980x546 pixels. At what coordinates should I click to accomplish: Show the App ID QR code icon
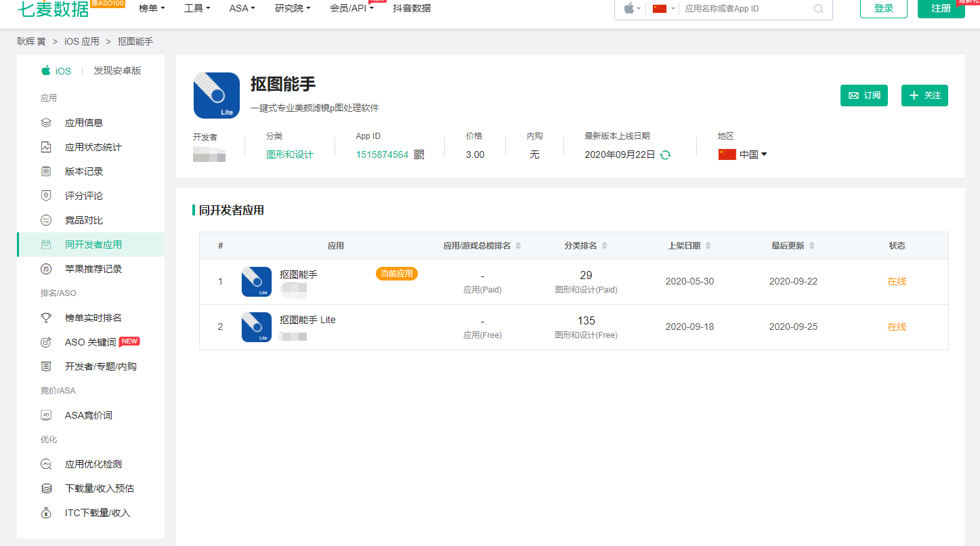click(x=419, y=154)
